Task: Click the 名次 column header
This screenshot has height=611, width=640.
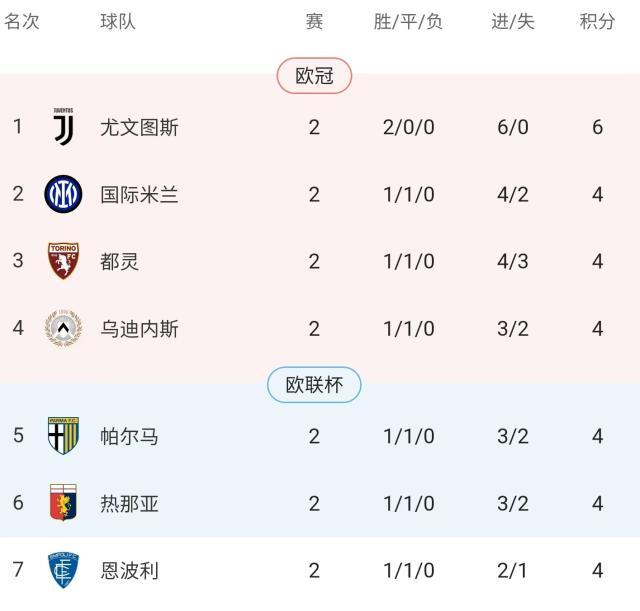Action: 21,21
